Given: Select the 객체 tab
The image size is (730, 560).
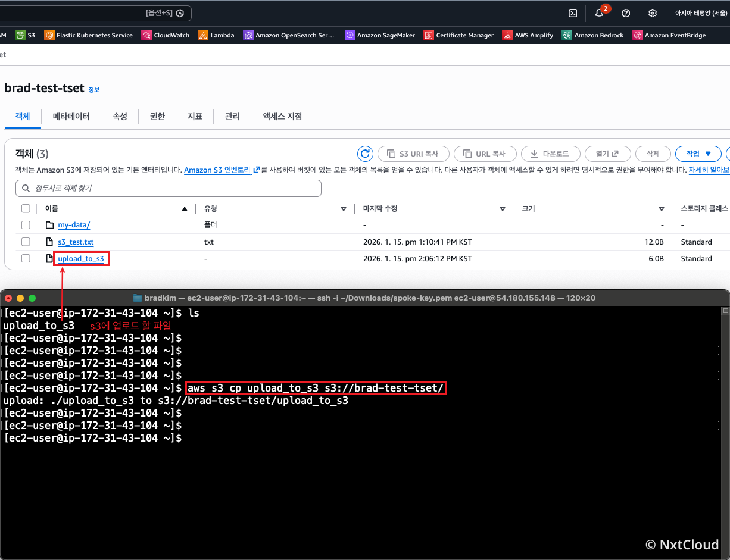Looking at the screenshot, I should point(23,117).
